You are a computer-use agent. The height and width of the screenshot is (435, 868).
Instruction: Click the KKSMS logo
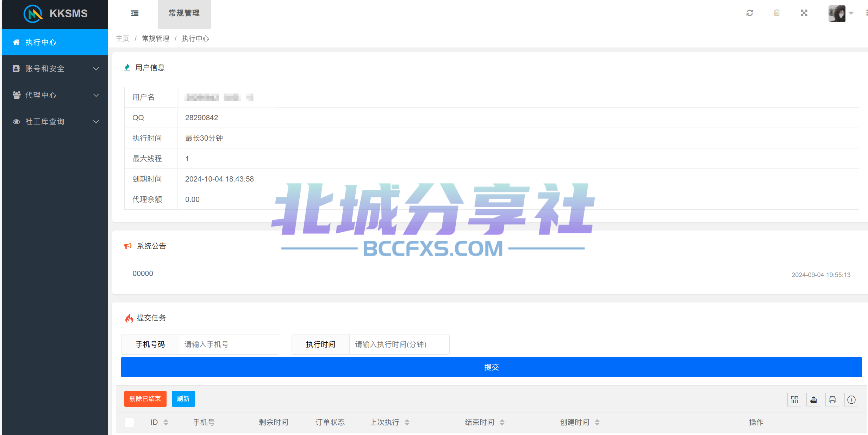click(x=55, y=14)
